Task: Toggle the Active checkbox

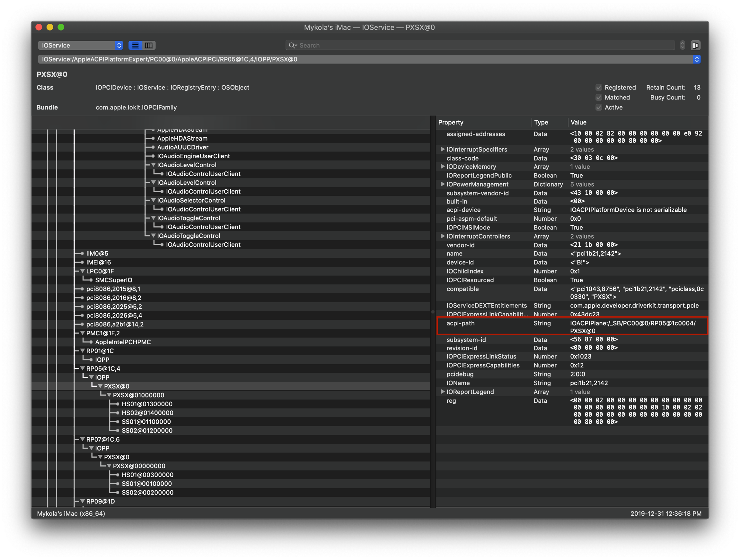Action: pyautogui.click(x=598, y=107)
